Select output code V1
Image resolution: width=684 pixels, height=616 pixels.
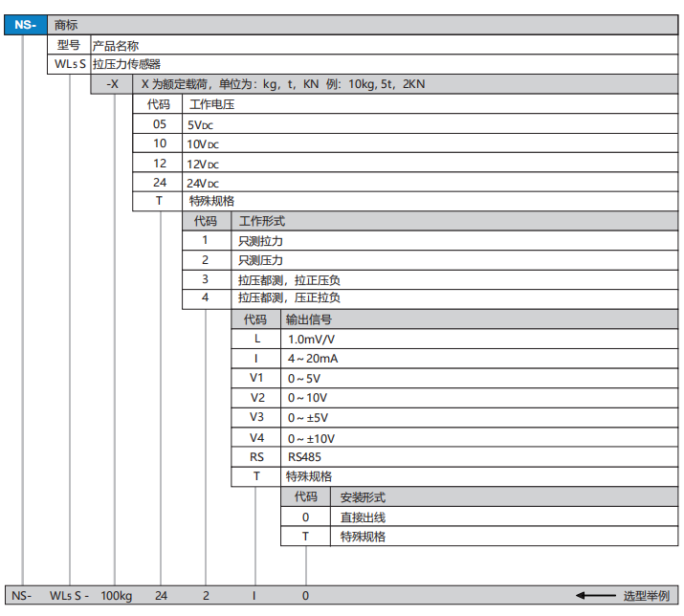pos(256,378)
